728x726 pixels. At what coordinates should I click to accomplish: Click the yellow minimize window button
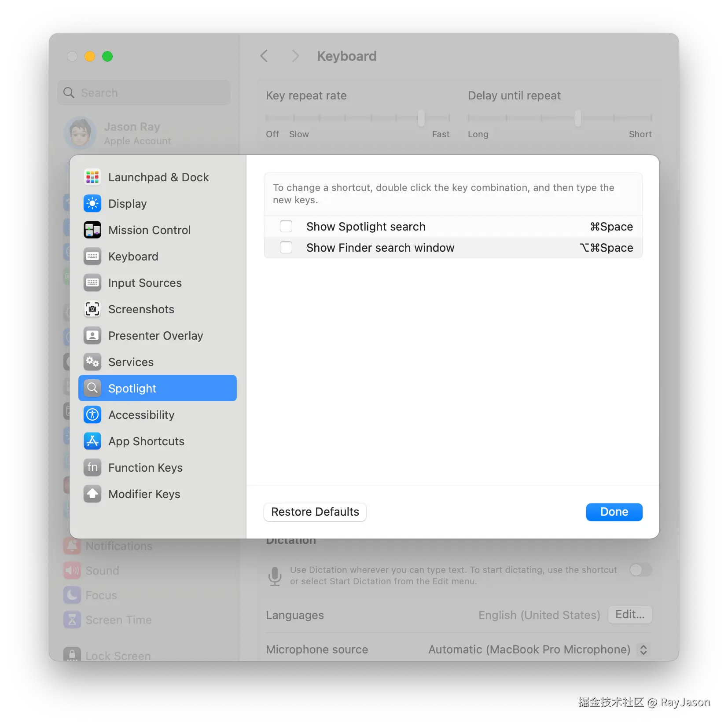pyautogui.click(x=90, y=56)
